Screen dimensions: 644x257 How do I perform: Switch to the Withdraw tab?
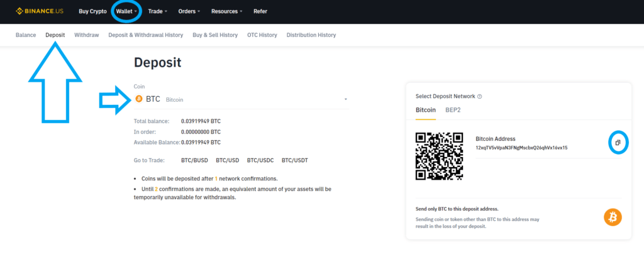tap(87, 35)
